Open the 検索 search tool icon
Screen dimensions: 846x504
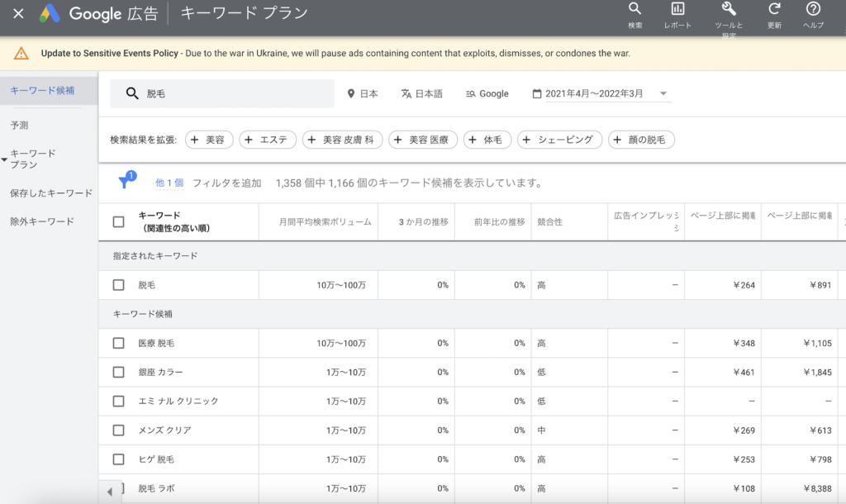click(x=635, y=16)
